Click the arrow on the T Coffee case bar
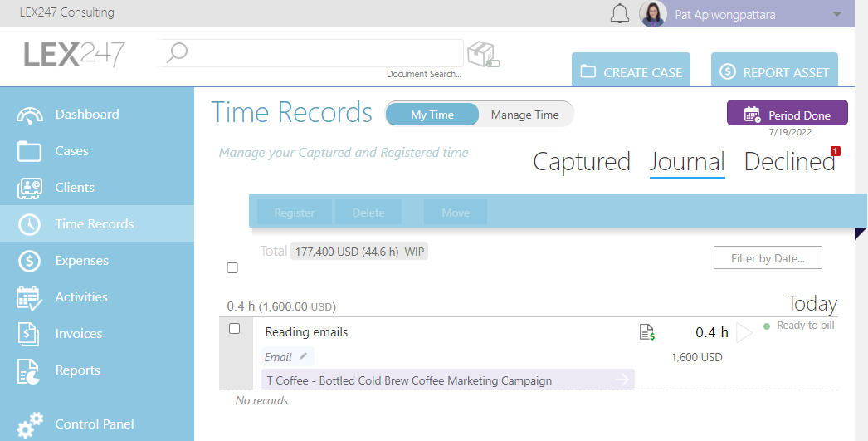 [622, 380]
